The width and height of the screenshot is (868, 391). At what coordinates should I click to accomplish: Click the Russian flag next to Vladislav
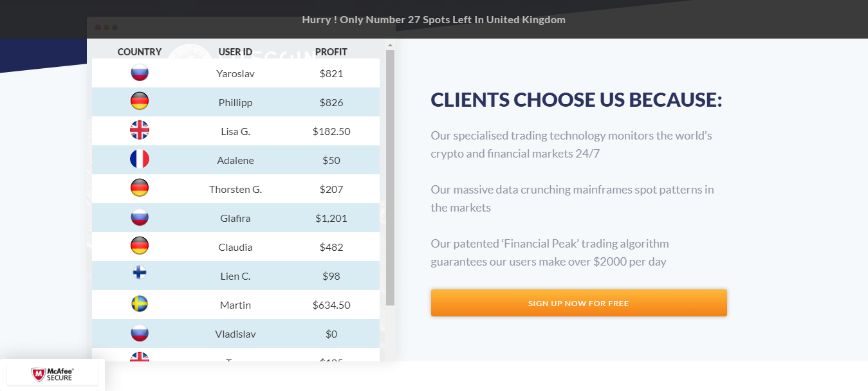tap(140, 333)
